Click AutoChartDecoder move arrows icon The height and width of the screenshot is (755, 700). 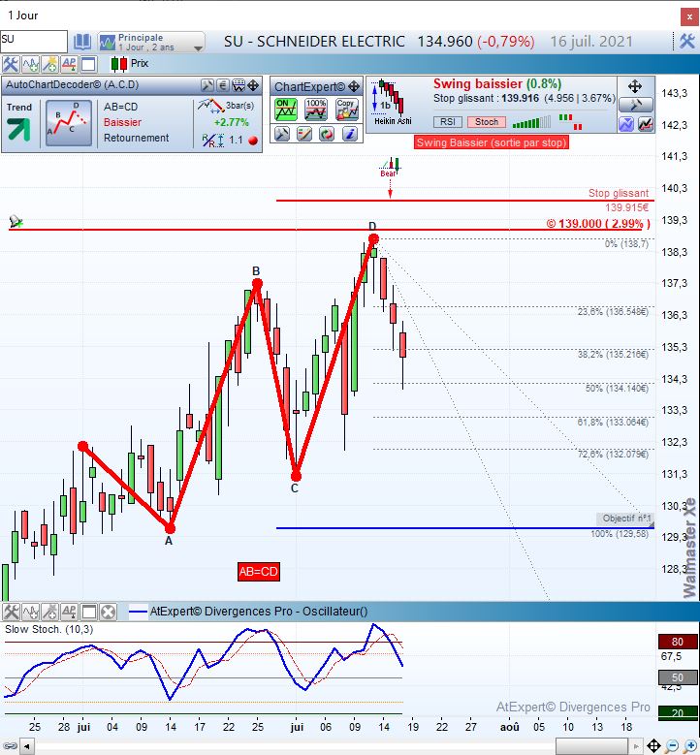pos(253,85)
